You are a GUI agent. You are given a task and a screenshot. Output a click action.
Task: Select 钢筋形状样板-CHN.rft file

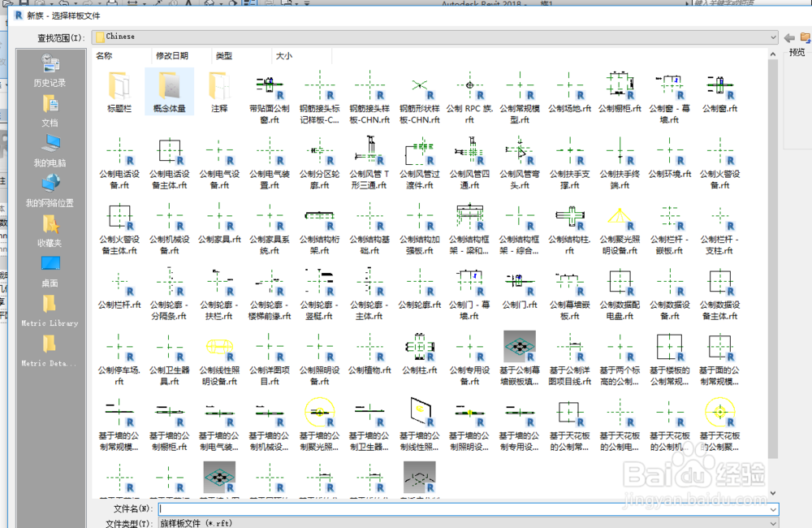(x=420, y=97)
